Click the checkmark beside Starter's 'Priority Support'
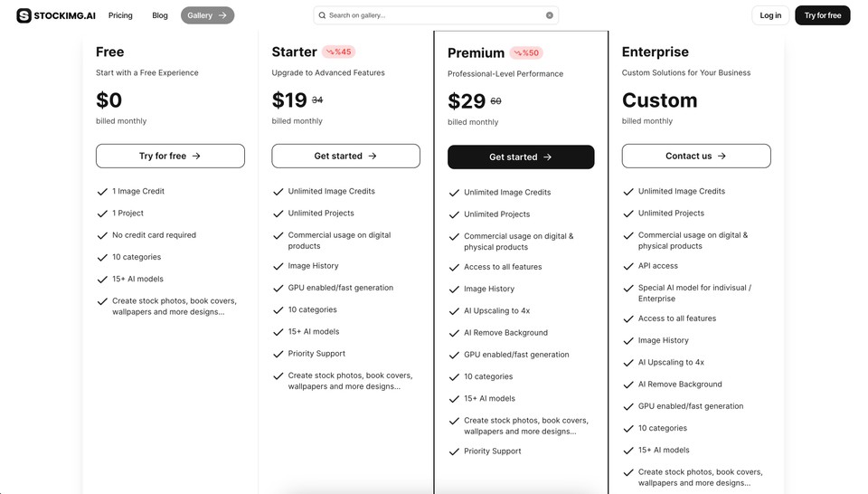 [x=278, y=354]
